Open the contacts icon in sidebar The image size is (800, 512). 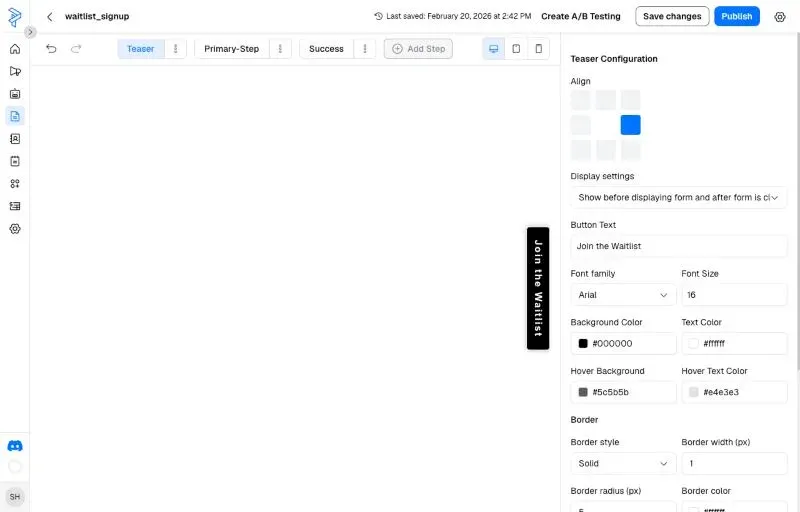pyautogui.click(x=15, y=139)
